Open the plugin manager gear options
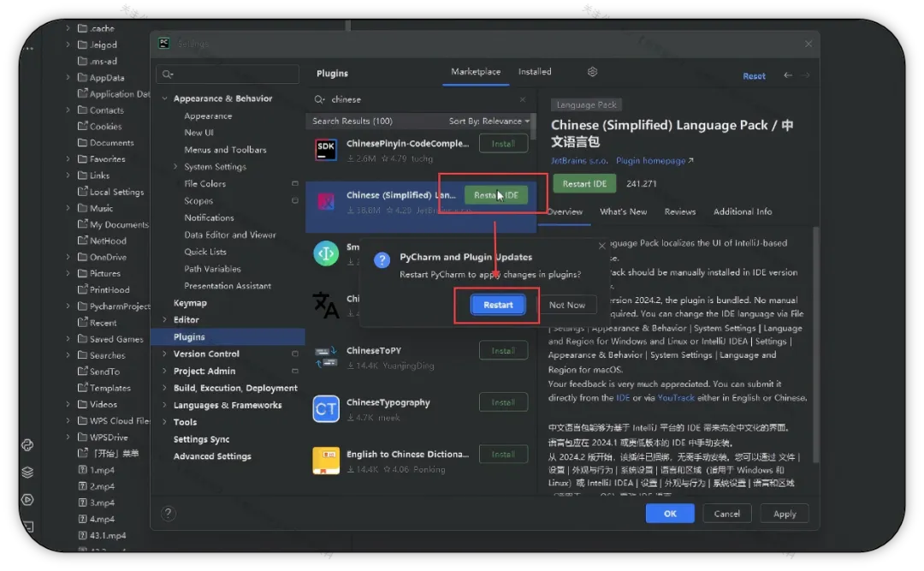924x571 pixels. tap(592, 72)
